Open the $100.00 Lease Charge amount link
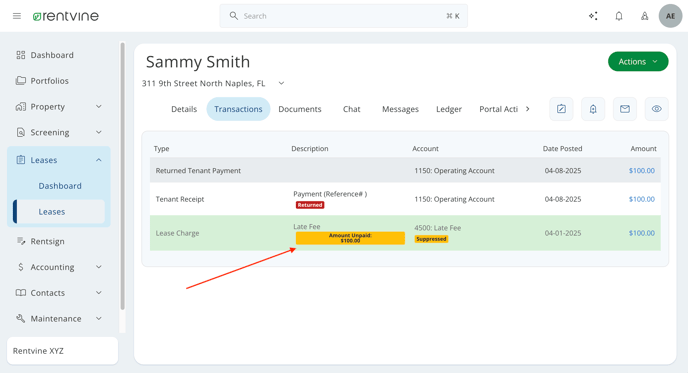The height and width of the screenshot is (373, 688). [x=641, y=233]
